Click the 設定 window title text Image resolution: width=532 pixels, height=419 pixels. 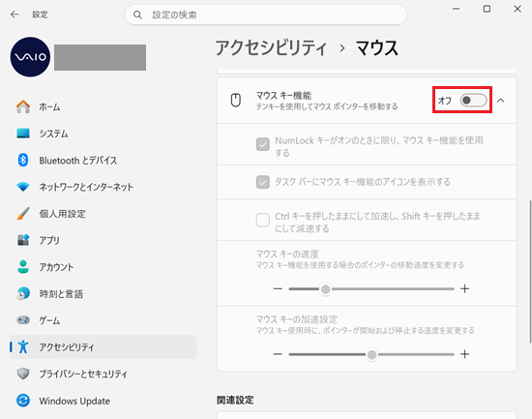(40, 15)
